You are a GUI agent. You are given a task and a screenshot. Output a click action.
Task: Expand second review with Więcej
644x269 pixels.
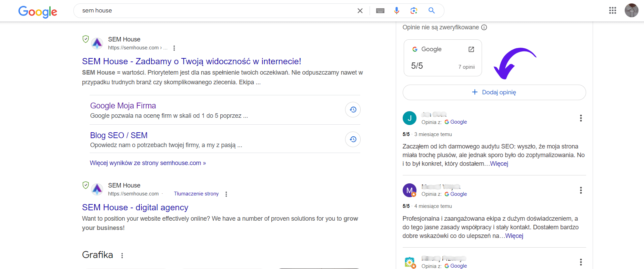tap(514, 236)
